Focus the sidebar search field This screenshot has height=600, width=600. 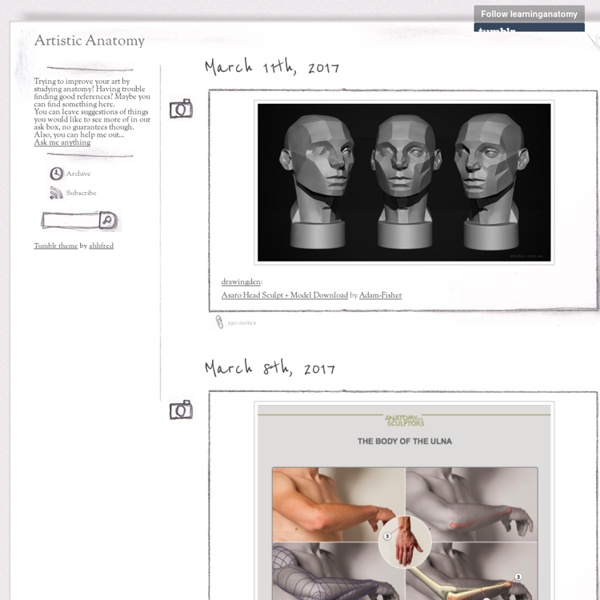[70, 220]
